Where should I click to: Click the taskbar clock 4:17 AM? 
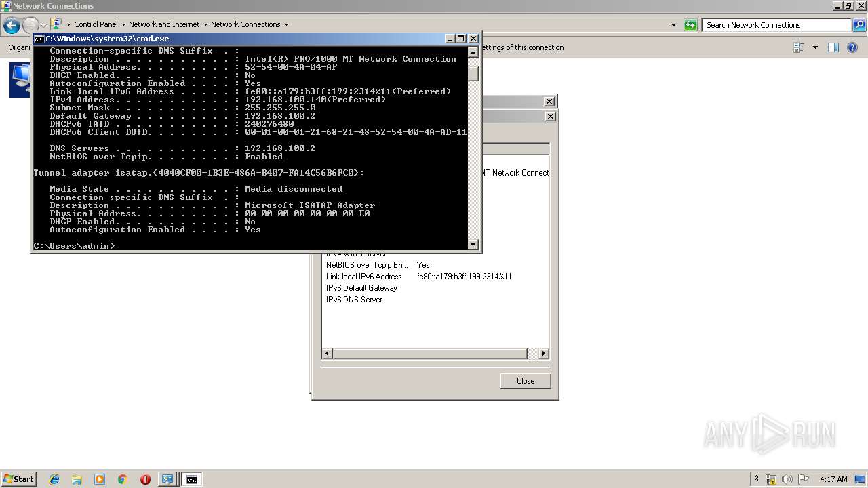point(833,479)
